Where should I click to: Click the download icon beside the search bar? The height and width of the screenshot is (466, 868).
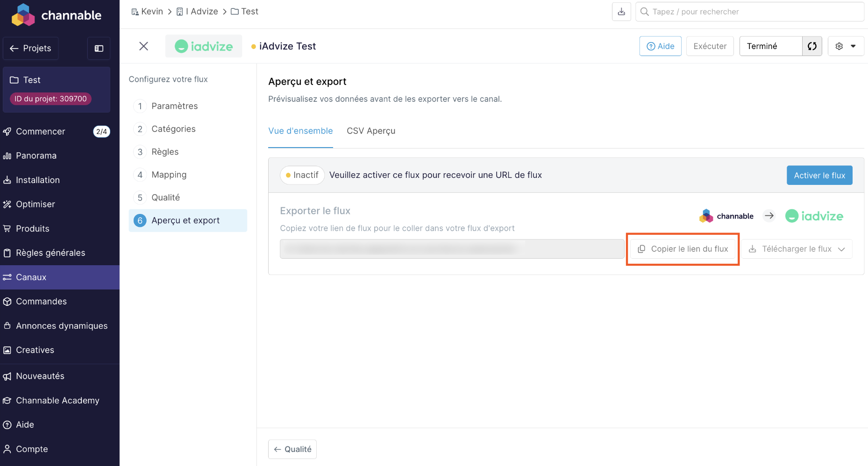[621, 12]
